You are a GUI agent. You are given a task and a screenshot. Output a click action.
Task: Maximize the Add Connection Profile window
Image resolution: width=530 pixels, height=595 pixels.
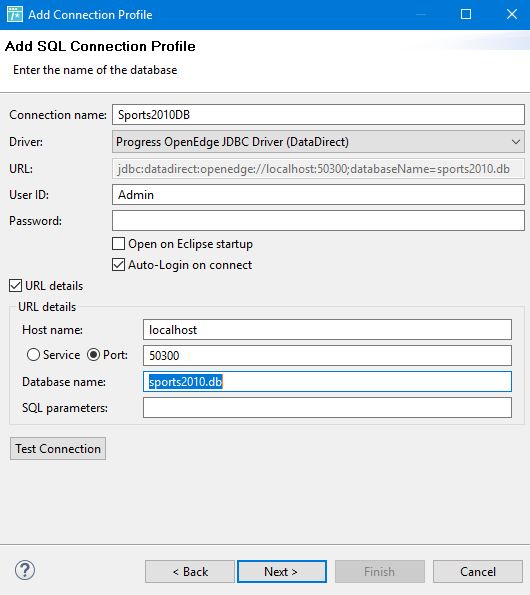click(466, 14)
